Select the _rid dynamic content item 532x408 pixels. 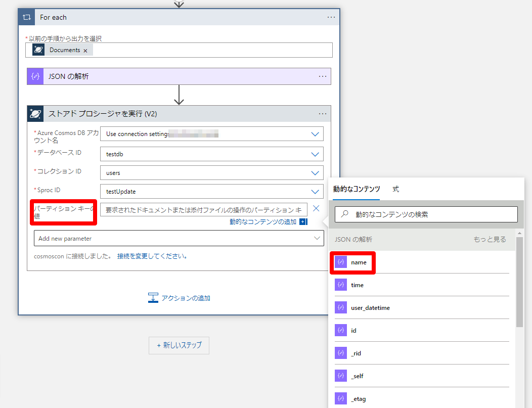click(422, 353)
